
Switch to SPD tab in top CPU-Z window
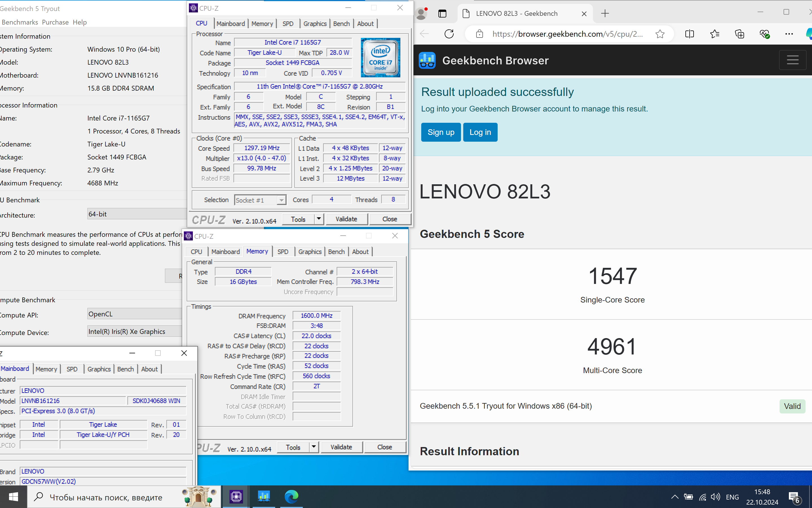click(x=288, y=23)
